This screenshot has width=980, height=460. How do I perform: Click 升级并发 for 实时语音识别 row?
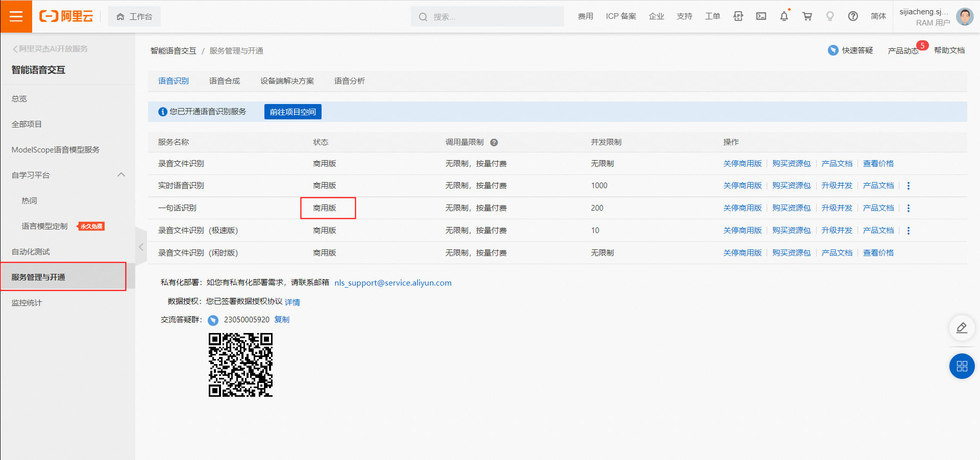click(x=837, y=186)
